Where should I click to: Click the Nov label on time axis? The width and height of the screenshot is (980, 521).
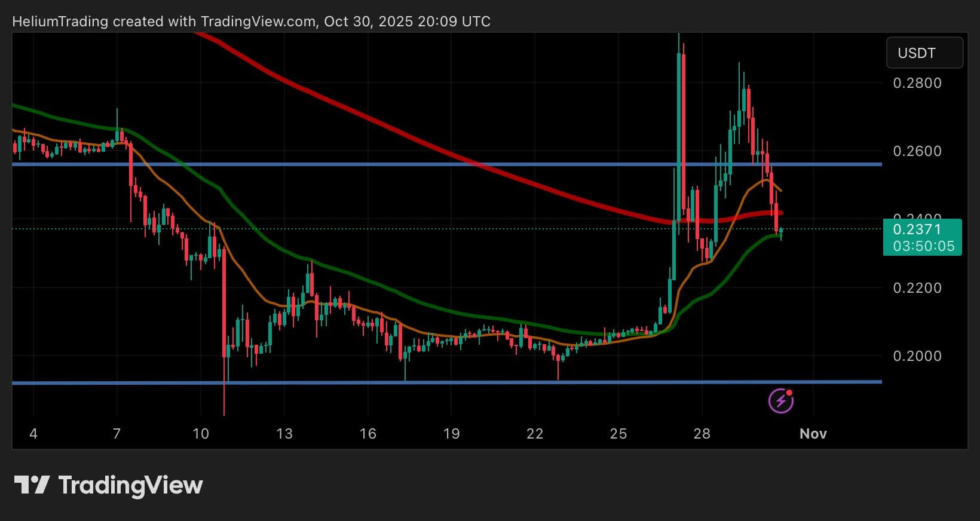(x=813, y=434)
